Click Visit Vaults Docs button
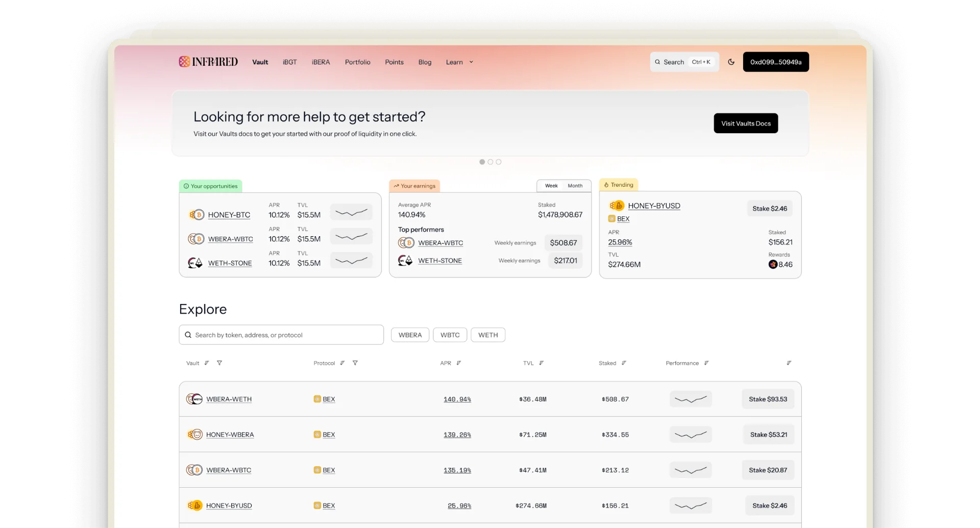Screen dimensions: 980x528 746,123
